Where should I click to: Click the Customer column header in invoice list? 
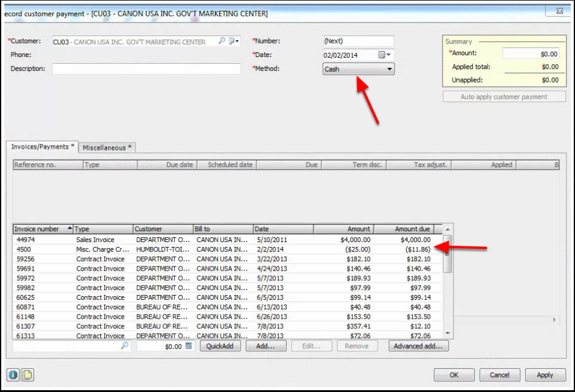click(x=163, y=229)
